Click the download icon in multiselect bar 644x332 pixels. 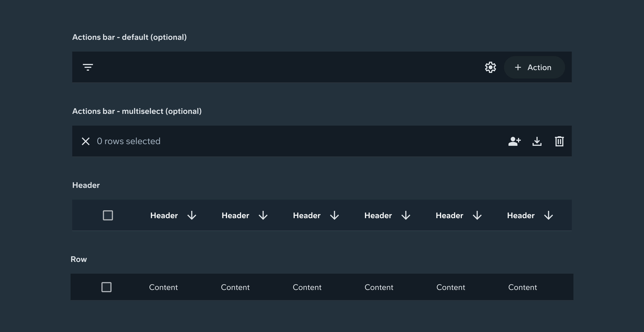click(537, 141)
